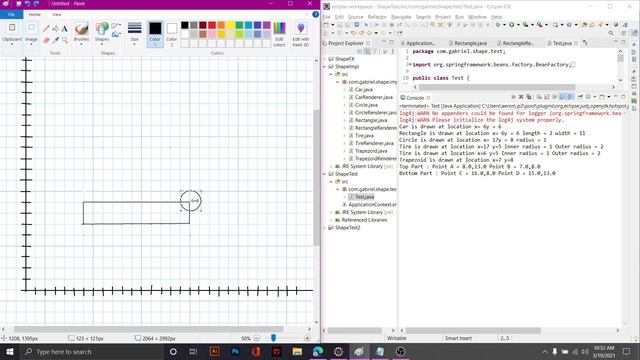Viewport: 640px width, 360px height.
Task: Collapse ShapeImpl project in Project Explorer
Action: 325,67
